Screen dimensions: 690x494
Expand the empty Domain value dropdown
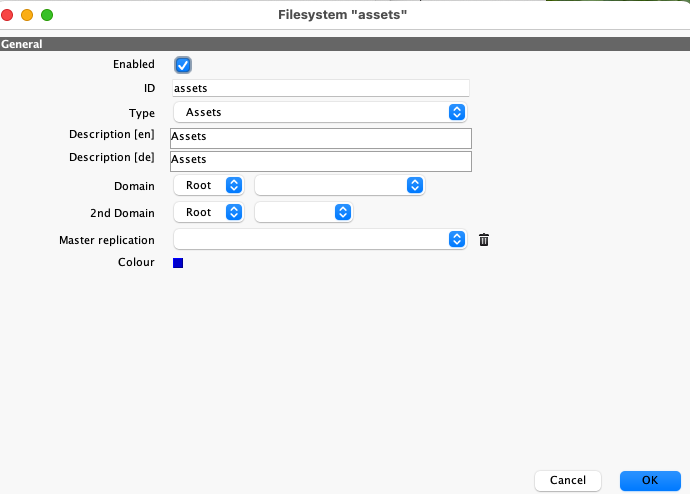pyautogui.click(x=340, y=185)
